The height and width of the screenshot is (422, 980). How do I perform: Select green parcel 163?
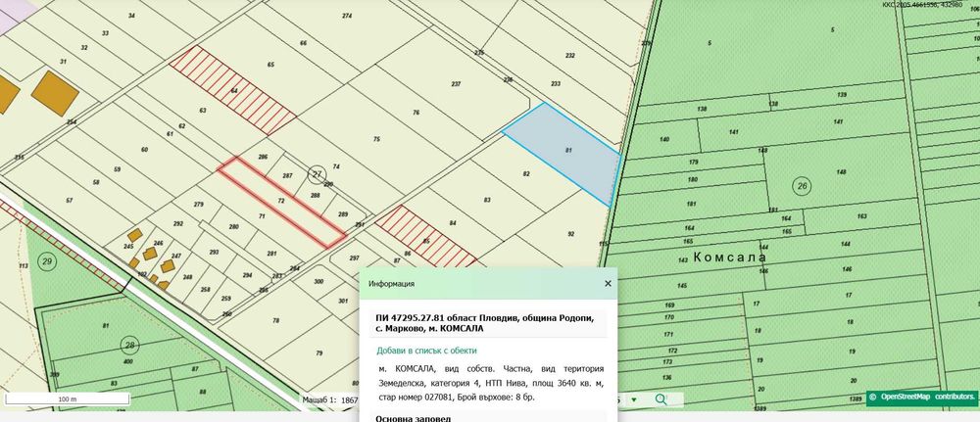click(861, 216)
